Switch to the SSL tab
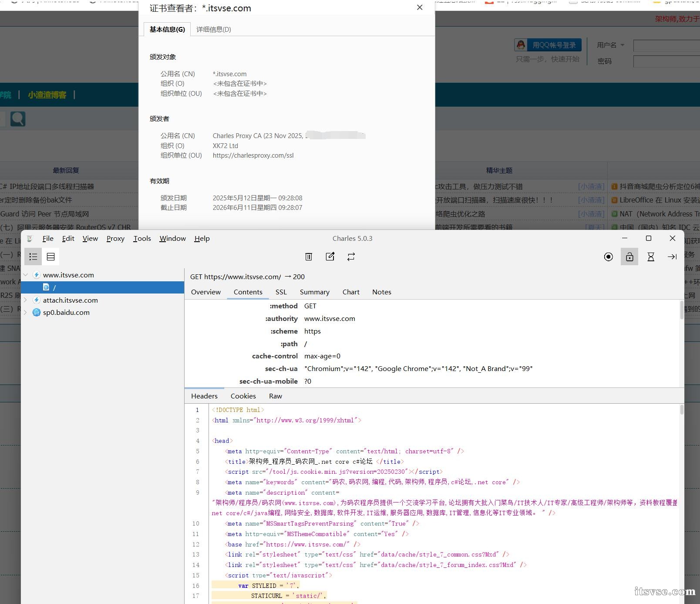The image size is (700, 604). tap(281, 292)
